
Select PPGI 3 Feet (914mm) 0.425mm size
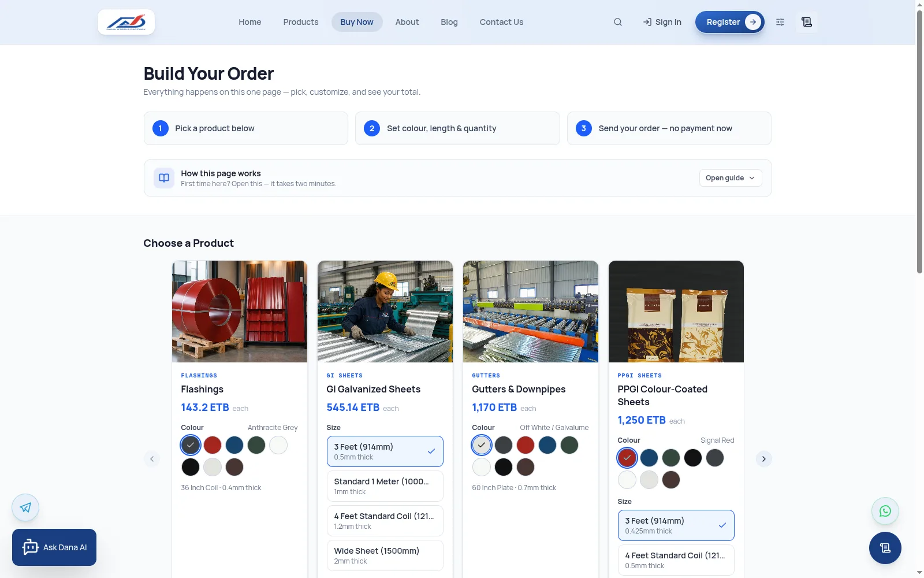pos(676,525)
